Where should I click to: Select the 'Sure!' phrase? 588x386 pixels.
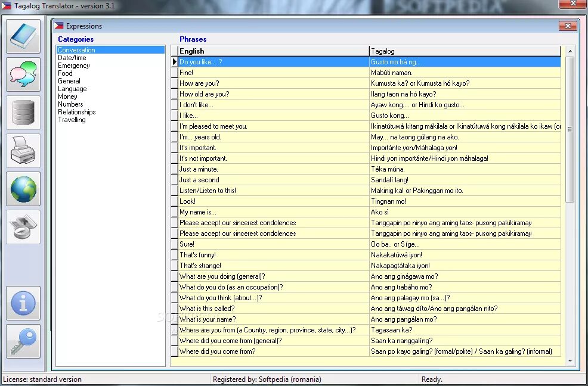[x=273, y=244]
